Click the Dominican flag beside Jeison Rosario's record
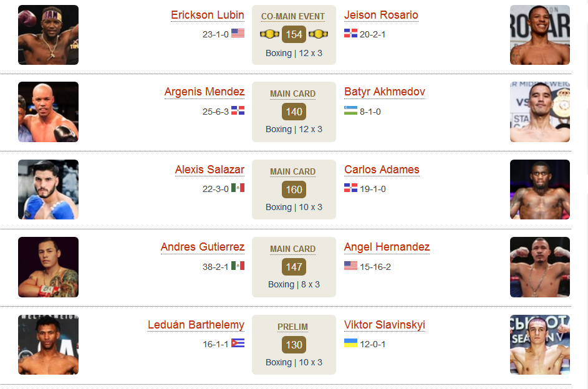The image size is (588, 389). point(350,34)
